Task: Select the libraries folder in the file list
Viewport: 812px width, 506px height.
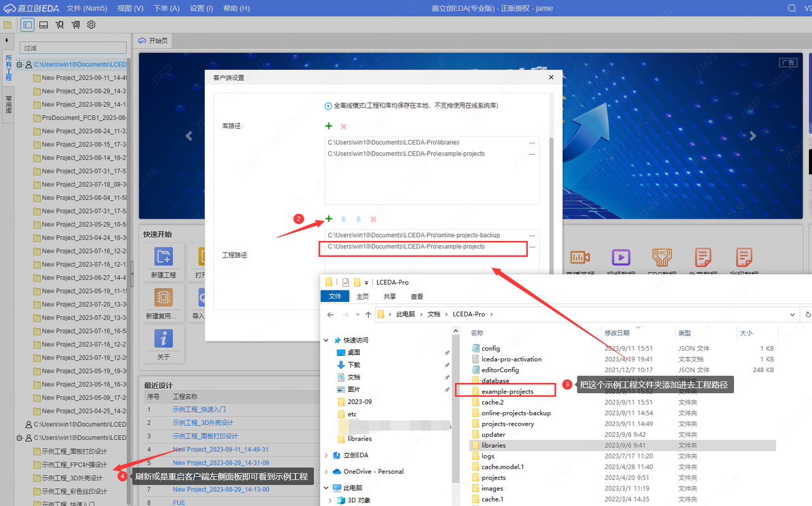Action: click(x=494, y=445)
